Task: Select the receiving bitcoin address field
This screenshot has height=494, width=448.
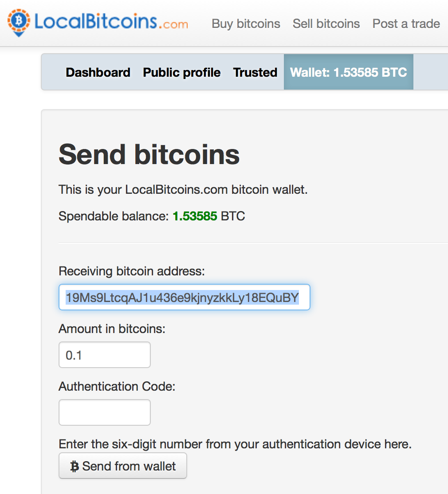Action: tap(184, 297)
